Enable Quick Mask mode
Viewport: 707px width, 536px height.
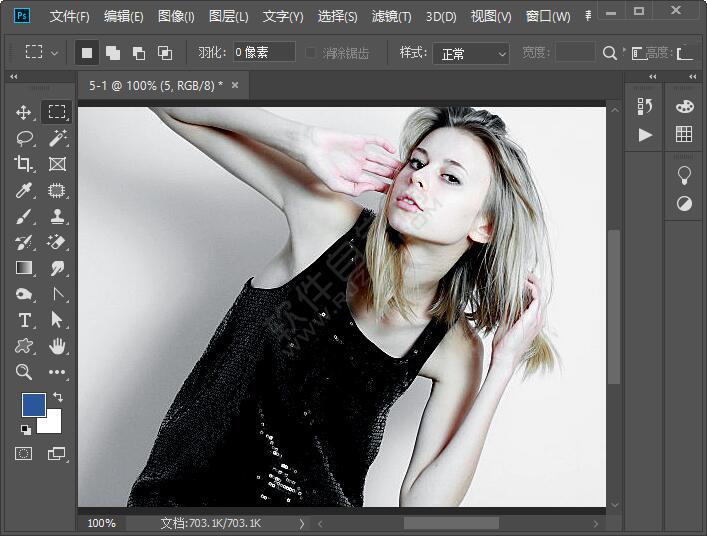(24, 453)
